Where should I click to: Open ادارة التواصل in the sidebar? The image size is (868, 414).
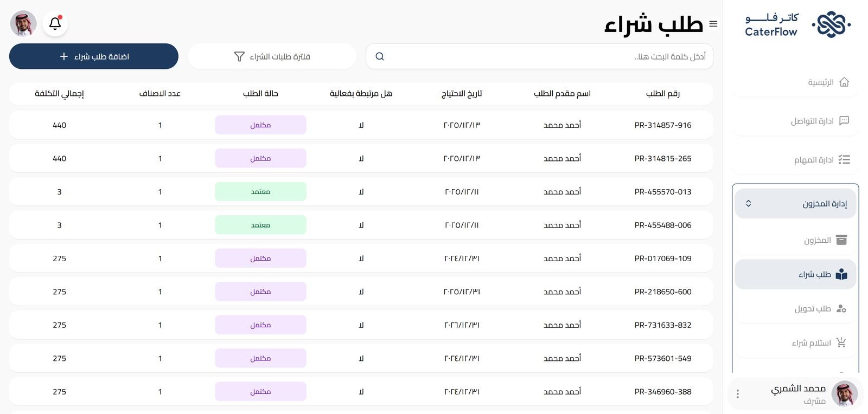point(795,121)
